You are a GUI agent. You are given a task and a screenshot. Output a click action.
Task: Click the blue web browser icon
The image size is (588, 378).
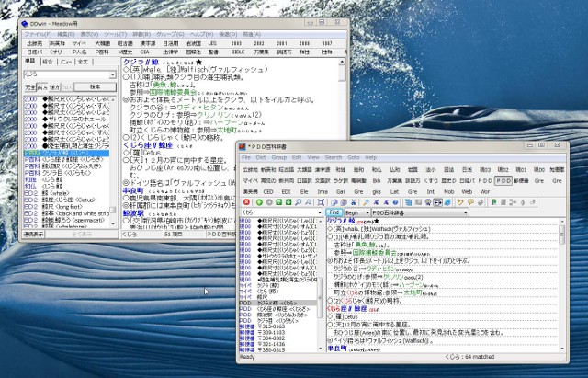click(447, 202)
